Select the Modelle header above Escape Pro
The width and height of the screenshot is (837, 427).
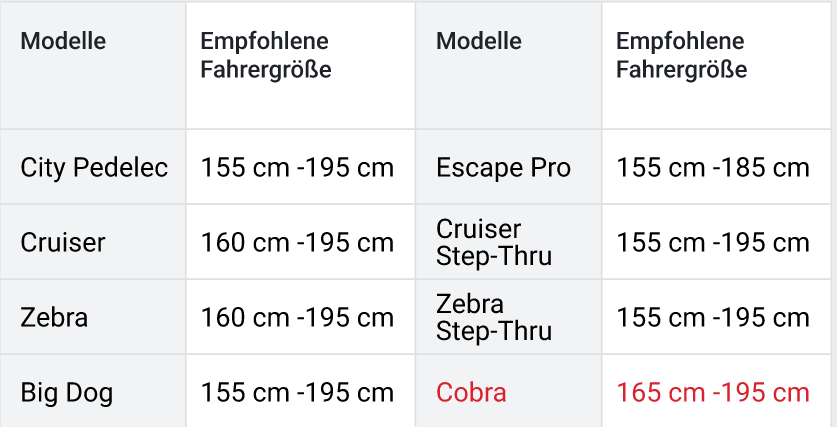[479, 41]
